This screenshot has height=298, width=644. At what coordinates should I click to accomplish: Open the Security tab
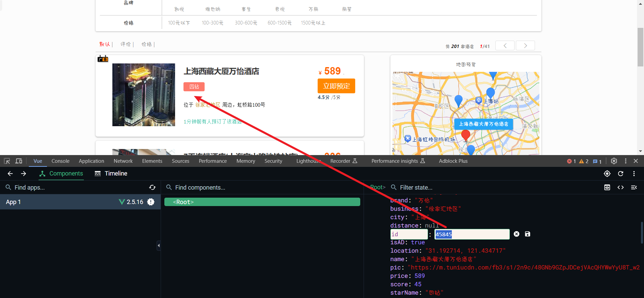coord(273,161)
